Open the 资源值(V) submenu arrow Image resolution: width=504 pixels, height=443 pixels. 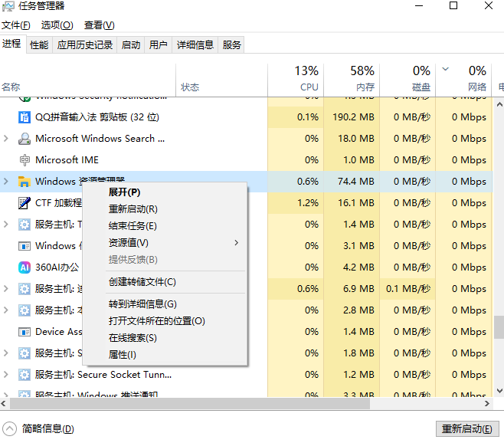pos(236,243)
